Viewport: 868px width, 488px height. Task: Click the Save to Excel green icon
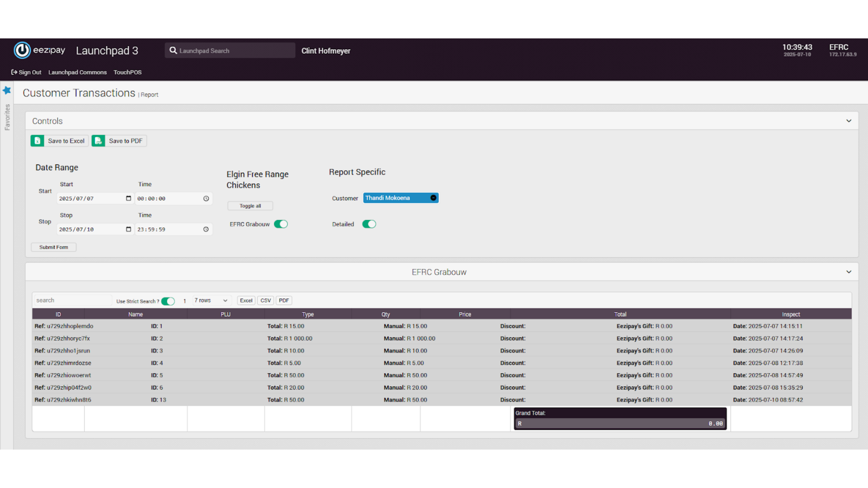tap(38, 141)
